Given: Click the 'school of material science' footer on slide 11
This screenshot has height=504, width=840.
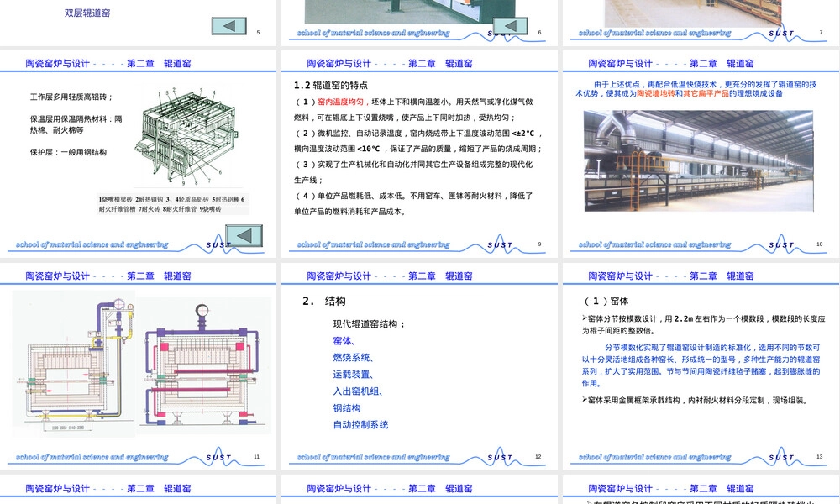Looking at the screenshot, I should click(92, 457).
